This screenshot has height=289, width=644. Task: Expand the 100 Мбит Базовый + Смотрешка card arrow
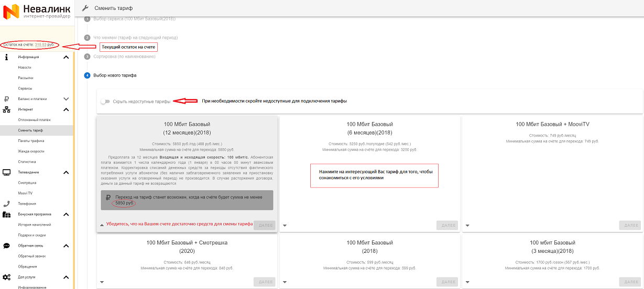point(102,282)
